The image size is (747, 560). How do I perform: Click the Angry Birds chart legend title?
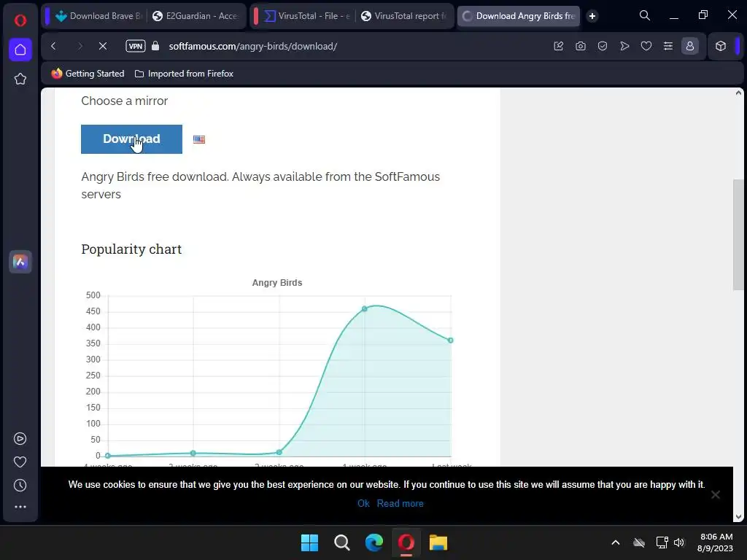pyautogui.click(x=276, y=283)
